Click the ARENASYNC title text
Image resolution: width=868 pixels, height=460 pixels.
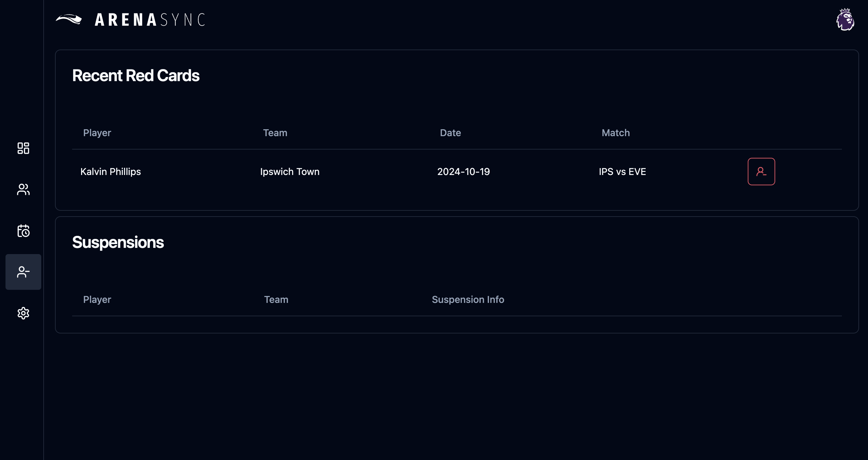[150, 20]
